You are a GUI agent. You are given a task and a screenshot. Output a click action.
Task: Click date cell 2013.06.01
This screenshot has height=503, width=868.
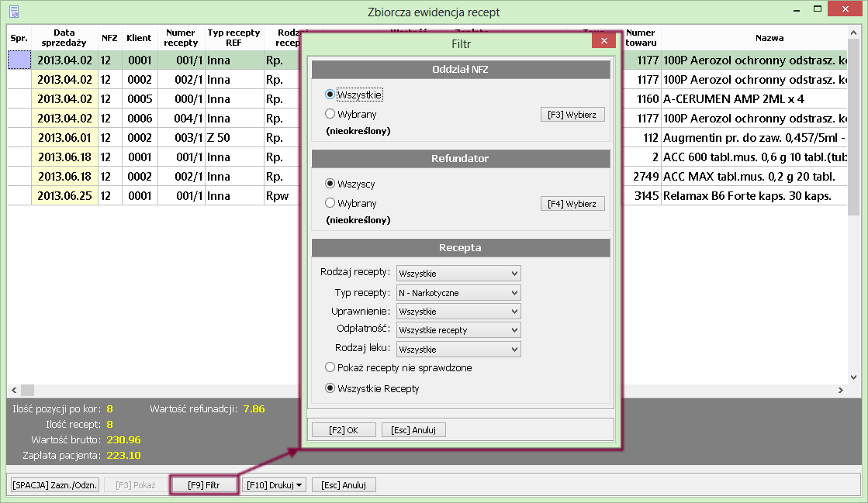64,137
